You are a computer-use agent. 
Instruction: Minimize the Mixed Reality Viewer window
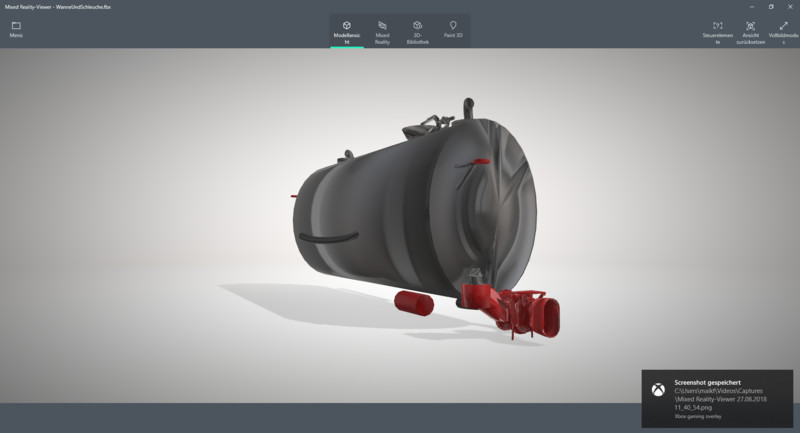coord(747,6)
